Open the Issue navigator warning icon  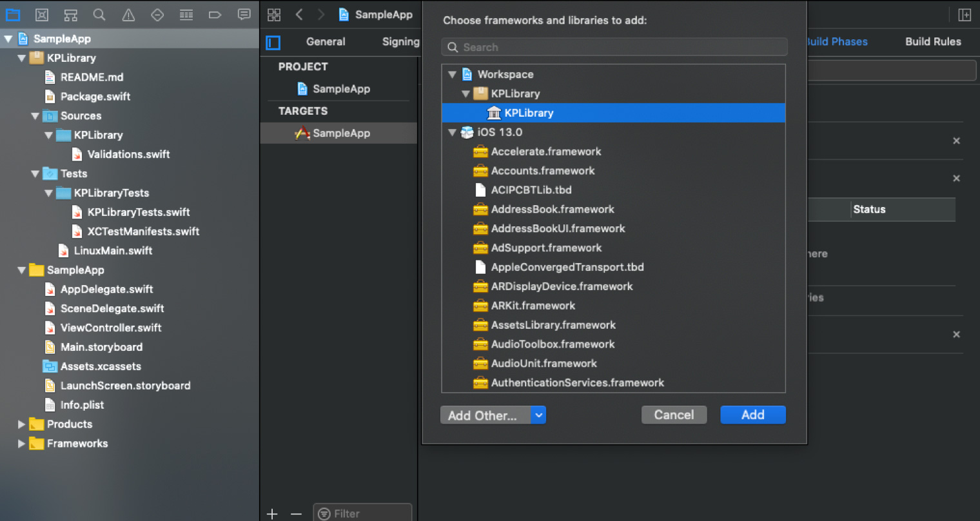(x=128, y=14)
